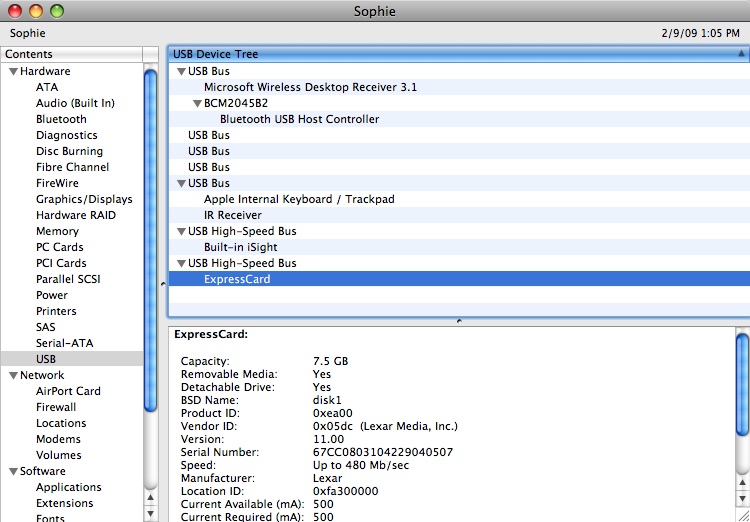
Task: Collapse the BCM2045B2 hub triangle
Action: [197, 104]
